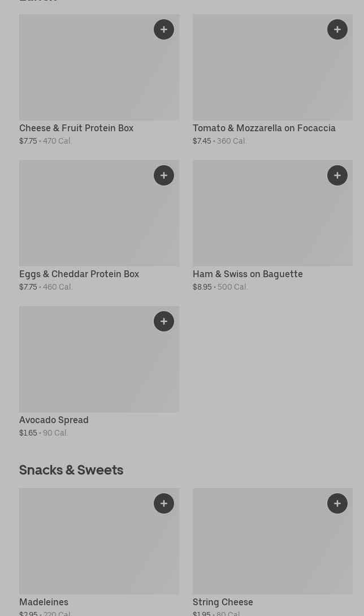The height and width of the screenshot is (616, 364).
Task: Add Madeleines to order
Action: coord(164,503)
